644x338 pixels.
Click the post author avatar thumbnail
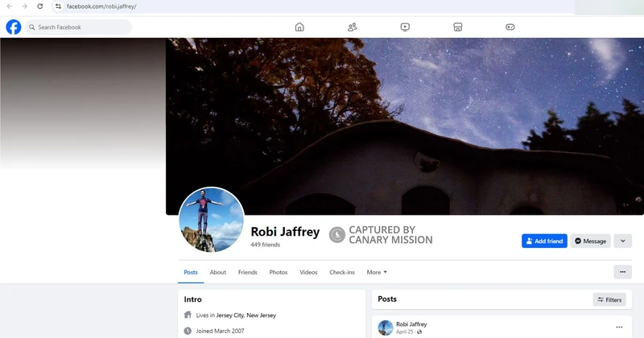pos(386,328)
